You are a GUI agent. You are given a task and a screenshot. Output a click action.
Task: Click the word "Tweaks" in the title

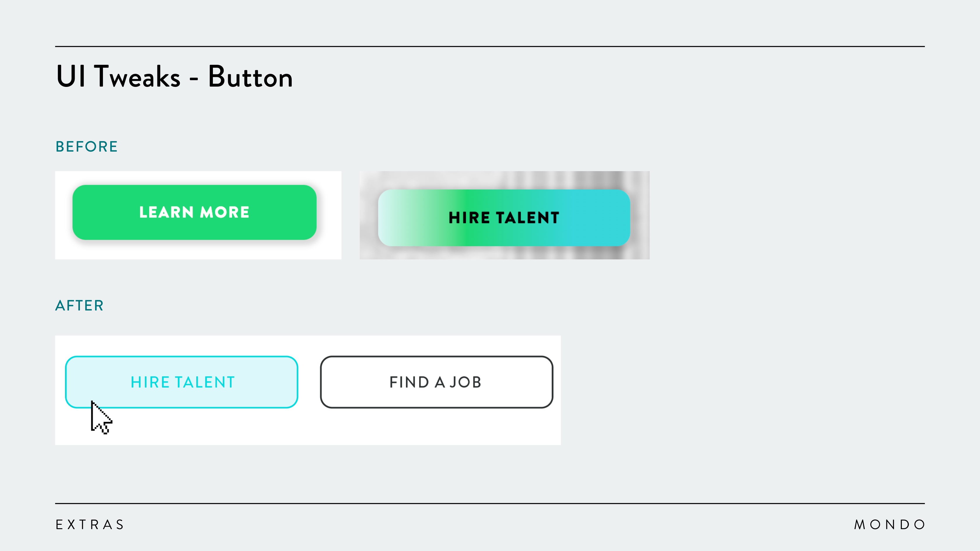(137, 77)
